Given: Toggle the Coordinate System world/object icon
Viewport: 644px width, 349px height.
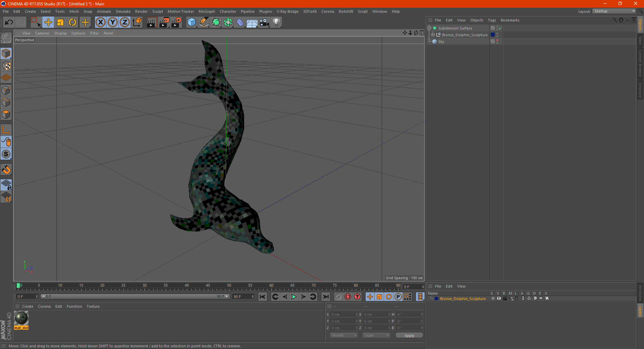Looking at the screenshot, I should coord(137,22).
